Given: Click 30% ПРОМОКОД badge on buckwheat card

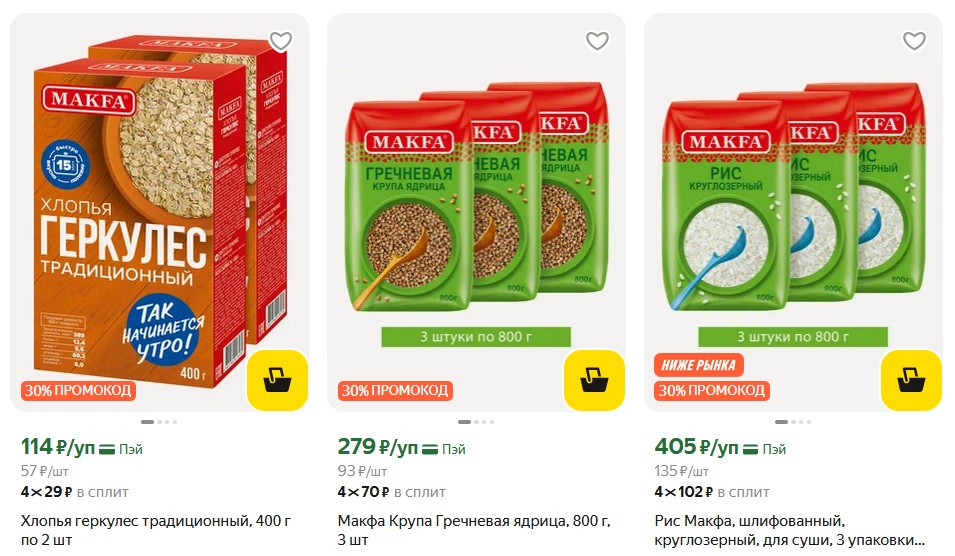Looking at the screenshot, I should [395, 390].
